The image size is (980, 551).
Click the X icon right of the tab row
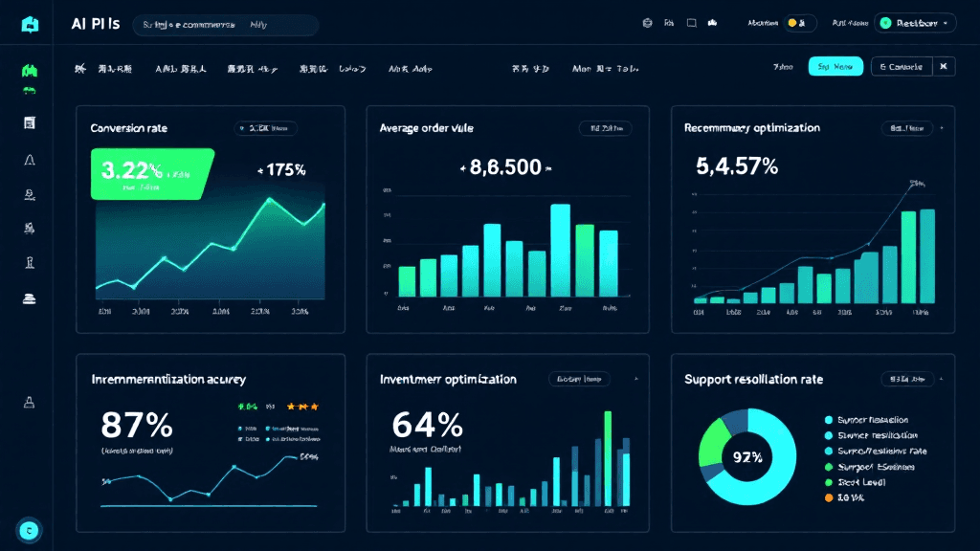(944, 66)
